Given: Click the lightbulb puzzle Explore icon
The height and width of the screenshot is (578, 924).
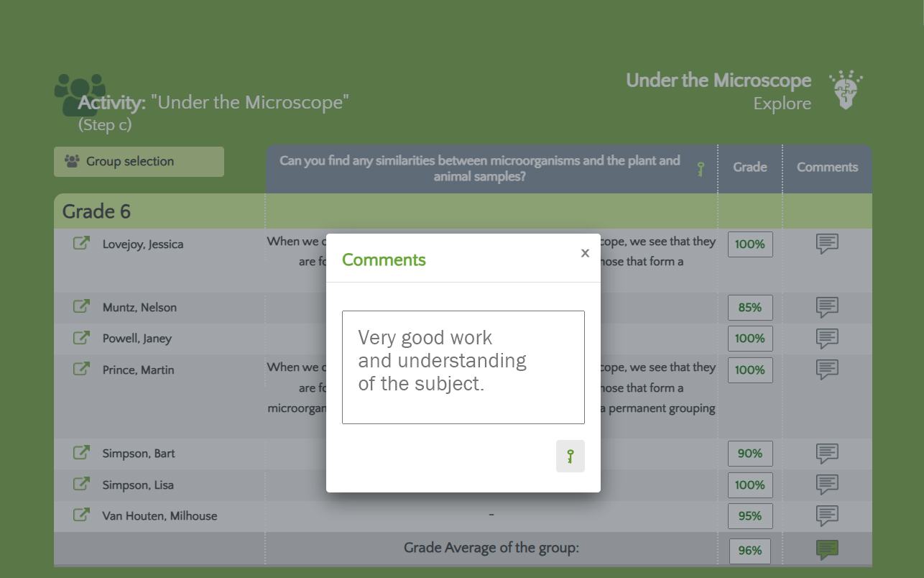Looking at the screenshot, I should [846, 91].
